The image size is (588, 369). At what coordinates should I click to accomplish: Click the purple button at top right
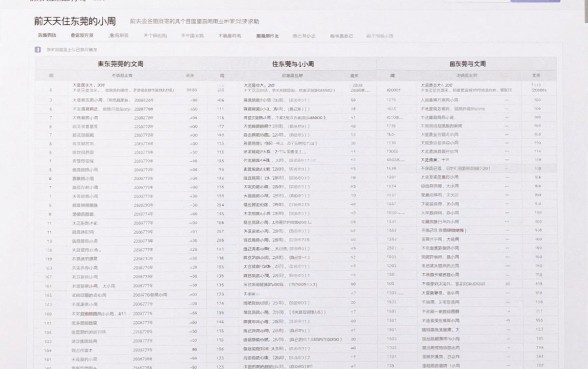[535, 1]
